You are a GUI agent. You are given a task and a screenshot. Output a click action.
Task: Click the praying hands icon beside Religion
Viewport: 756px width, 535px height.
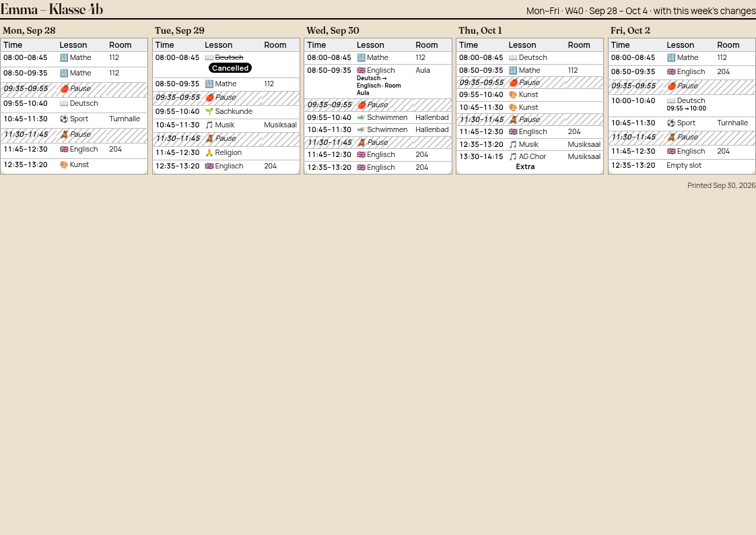pos(209,152)
